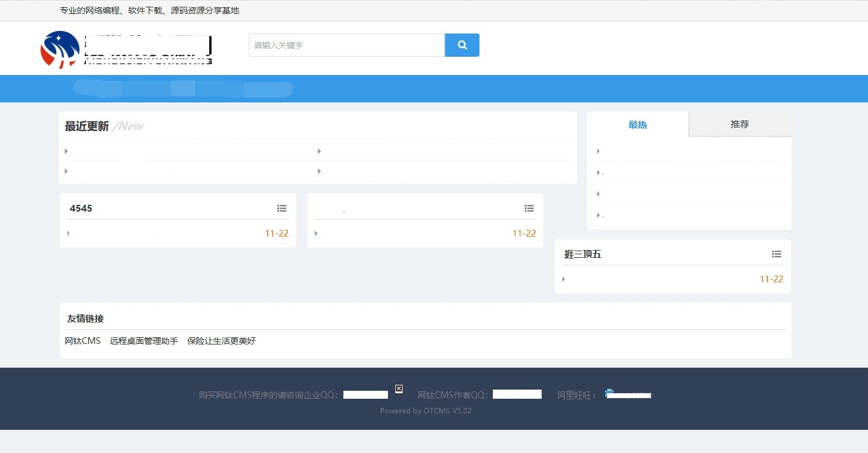Click the list icon beside section "4545"
The width and height of the screenshot is (868, 453).
(282, 208)
